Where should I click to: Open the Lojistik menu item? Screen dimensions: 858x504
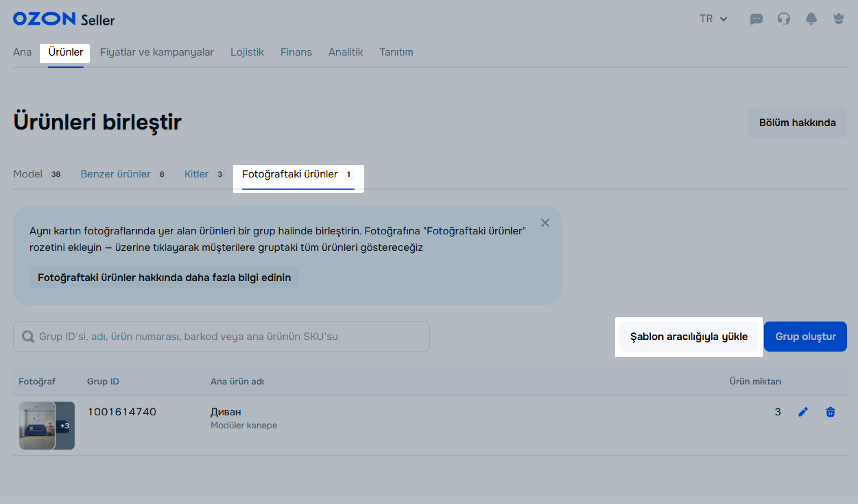pyautogui.click(x=247, y=52)
